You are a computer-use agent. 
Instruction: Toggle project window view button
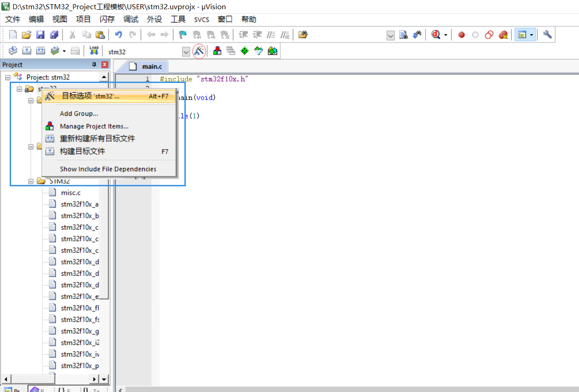[x=522, y=35]
